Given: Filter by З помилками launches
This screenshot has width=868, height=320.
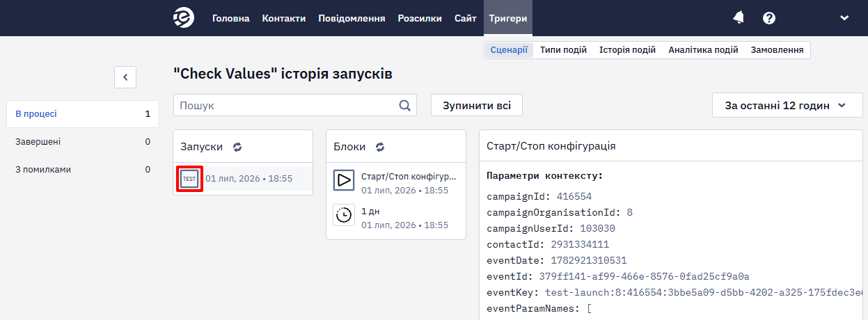Looking at the screenshot, I should (x=83, y=170).
